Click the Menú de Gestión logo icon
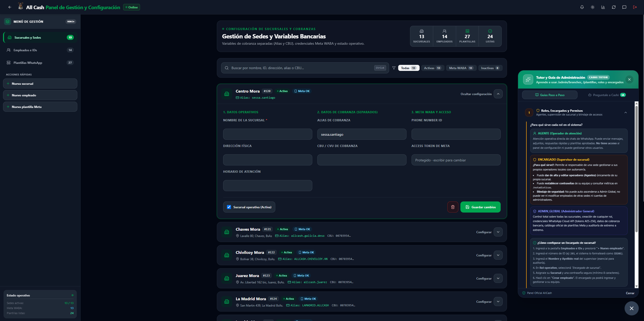The height and width of the screenshot is (321, 644). pos(7,21)
